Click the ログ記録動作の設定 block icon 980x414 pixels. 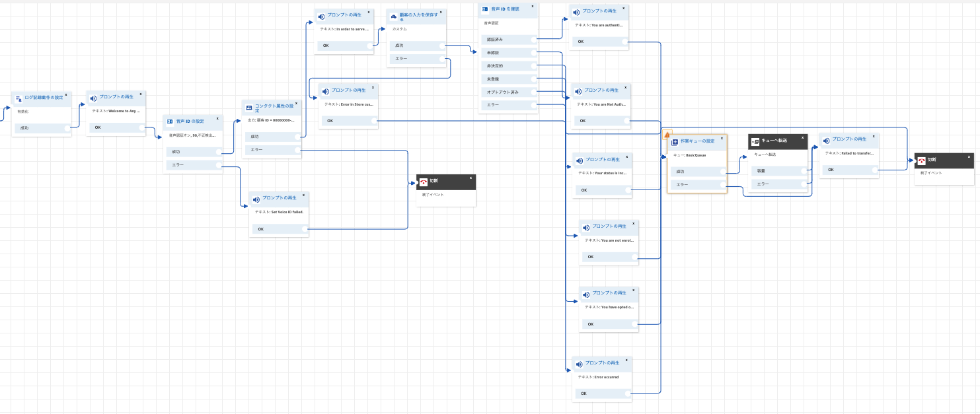point(19,98)
